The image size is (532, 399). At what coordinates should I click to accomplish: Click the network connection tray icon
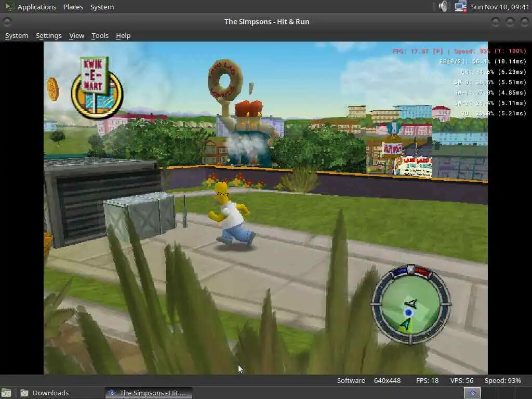pyautogui.click(x=460, y=6)
